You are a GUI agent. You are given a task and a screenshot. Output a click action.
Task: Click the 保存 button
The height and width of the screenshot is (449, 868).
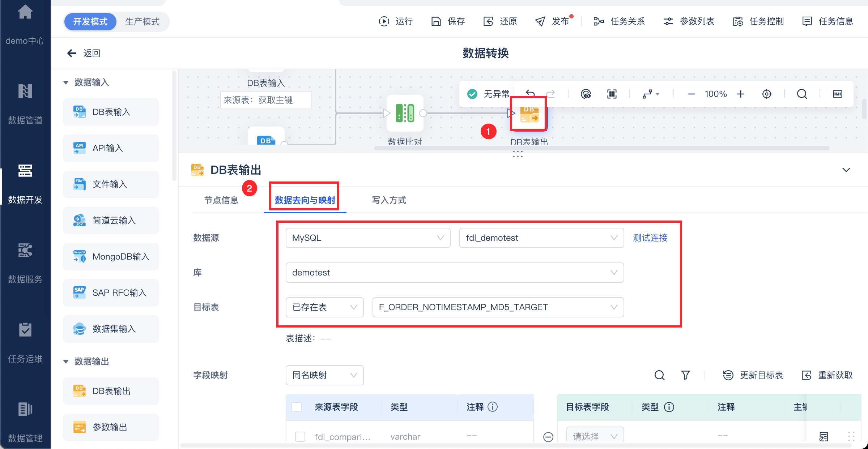(448, 21)
